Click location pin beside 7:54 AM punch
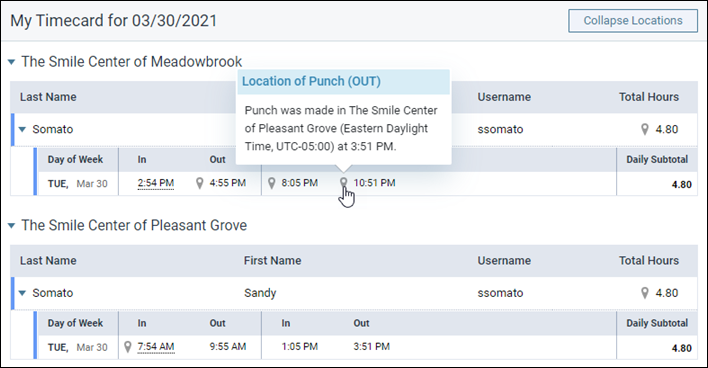 click(128, 347)
